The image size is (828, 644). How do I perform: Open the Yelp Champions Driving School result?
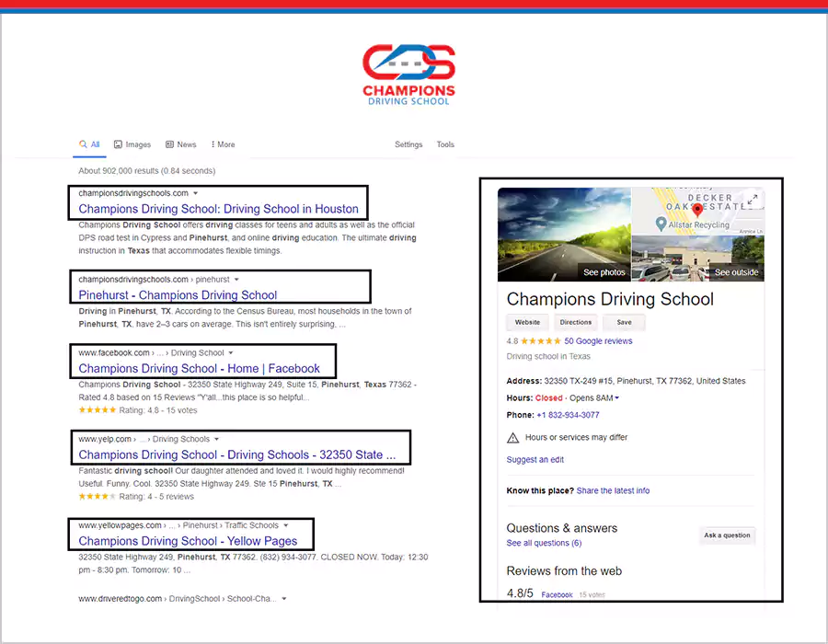click(x=237, y=454)
